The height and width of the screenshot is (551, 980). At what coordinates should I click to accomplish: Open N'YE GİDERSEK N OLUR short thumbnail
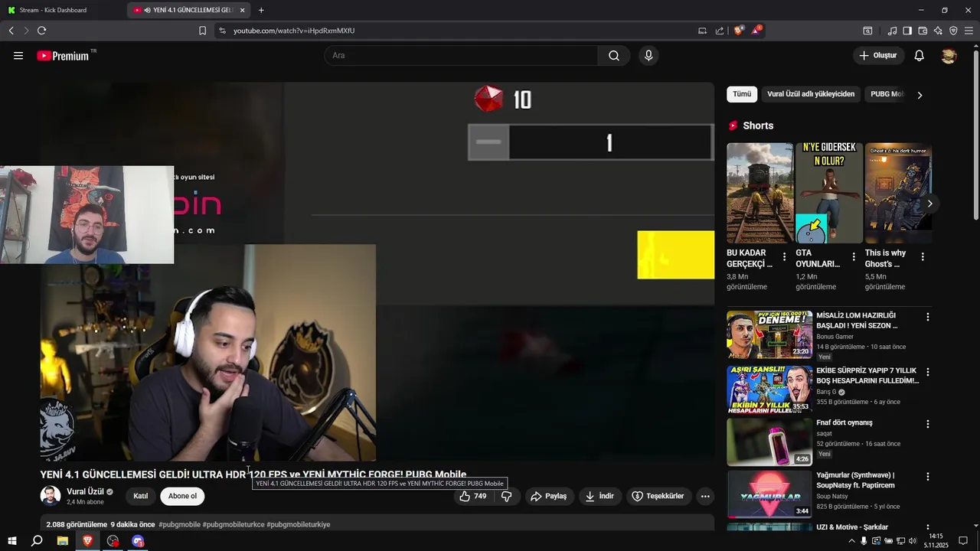(x=829, y=193)
